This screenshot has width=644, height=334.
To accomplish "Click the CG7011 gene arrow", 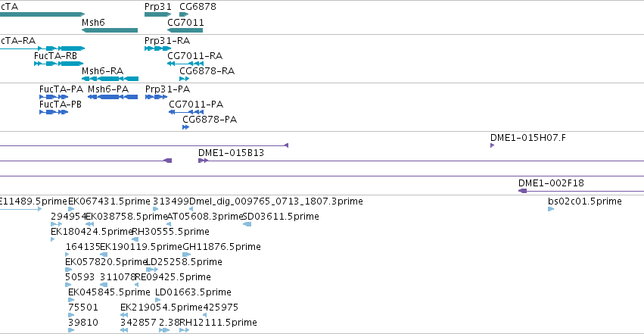I will point(185,30).
